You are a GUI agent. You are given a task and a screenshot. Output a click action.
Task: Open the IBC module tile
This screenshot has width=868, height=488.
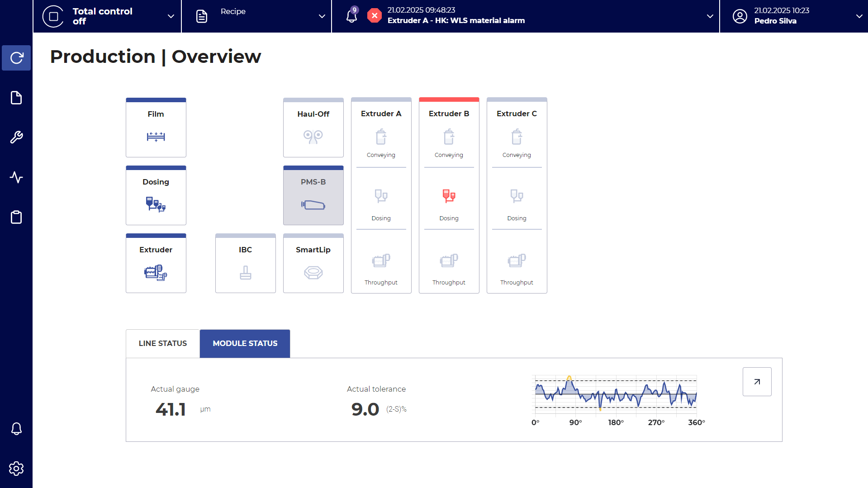coord(245,263)
